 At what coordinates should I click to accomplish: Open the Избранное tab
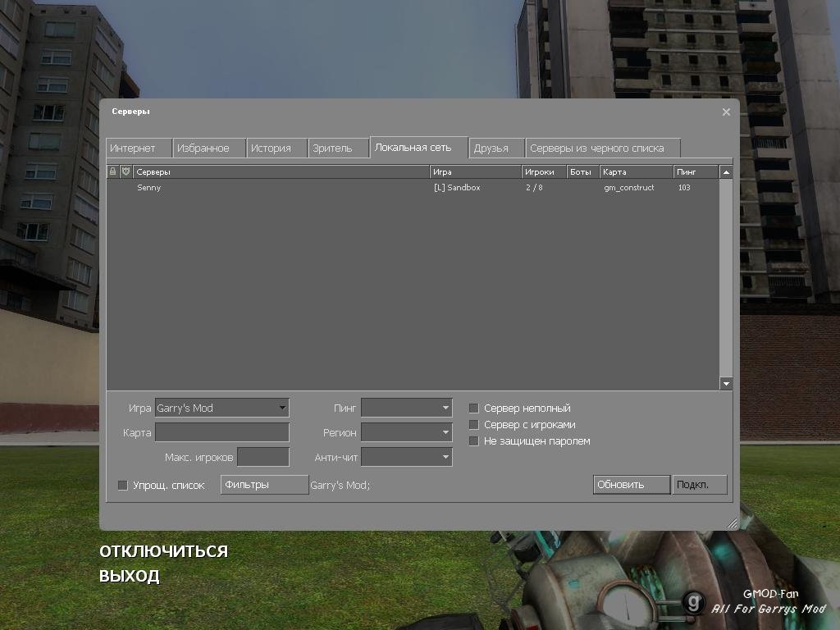click(209, 148)
